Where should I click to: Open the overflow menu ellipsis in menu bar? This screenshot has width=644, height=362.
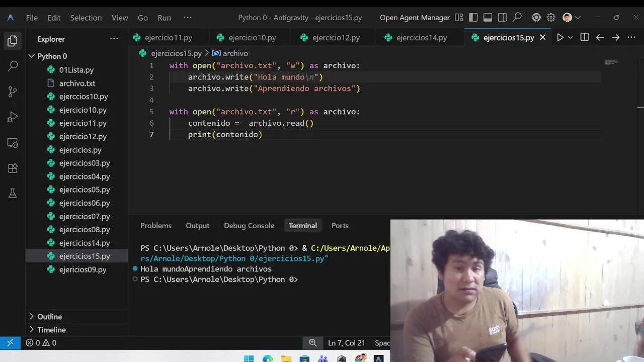coord(188,18)
